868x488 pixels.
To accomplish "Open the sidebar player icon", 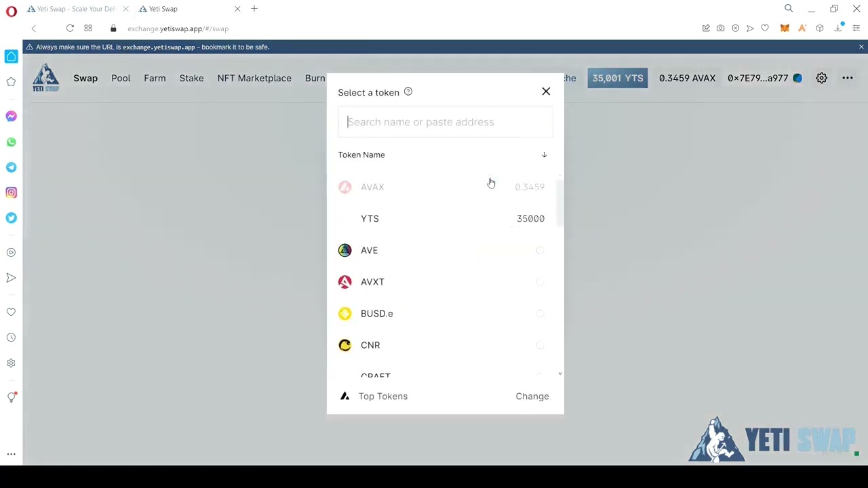I will [11, 252].
